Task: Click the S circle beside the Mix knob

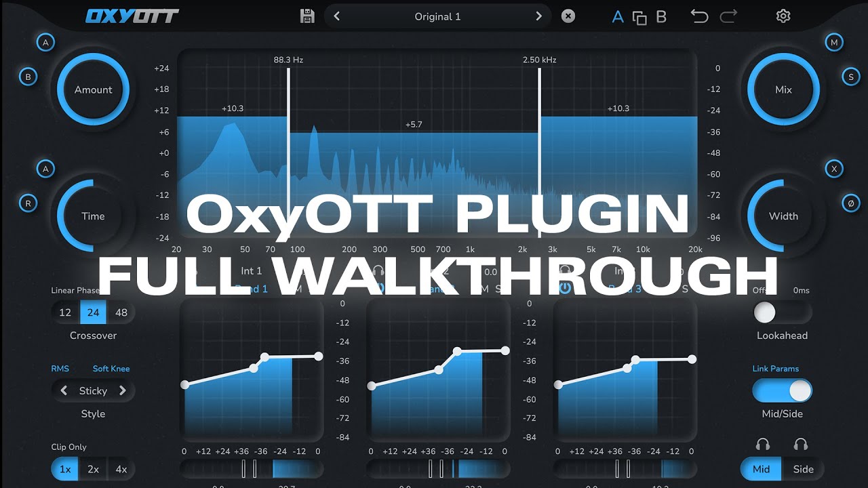Action: pos(851,77)
